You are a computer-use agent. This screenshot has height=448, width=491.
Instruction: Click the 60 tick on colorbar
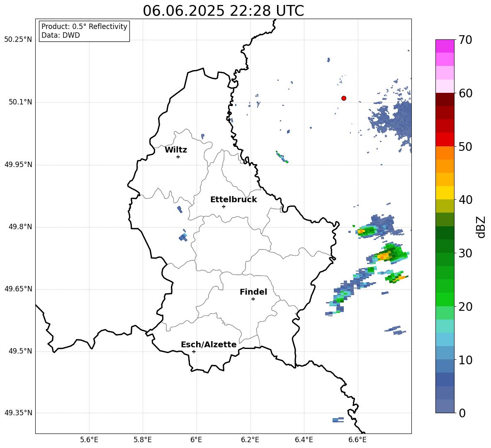465,93
